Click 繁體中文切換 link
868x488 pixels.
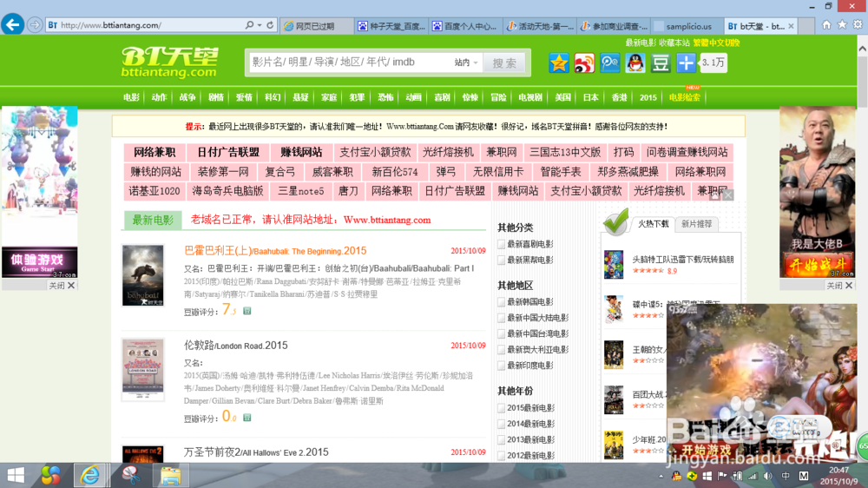(x=716, y=43)
